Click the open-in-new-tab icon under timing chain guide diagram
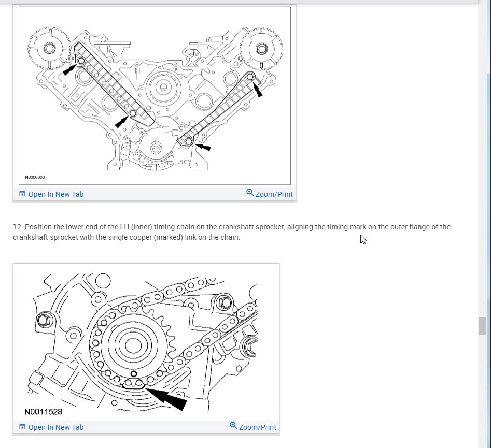 click(22, 194)
